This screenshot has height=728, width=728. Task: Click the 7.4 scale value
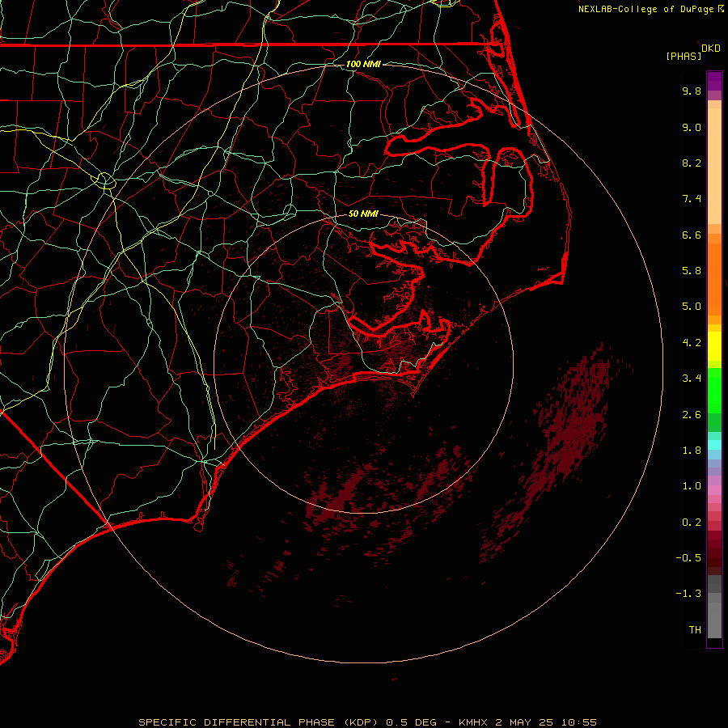pos(692,199)
